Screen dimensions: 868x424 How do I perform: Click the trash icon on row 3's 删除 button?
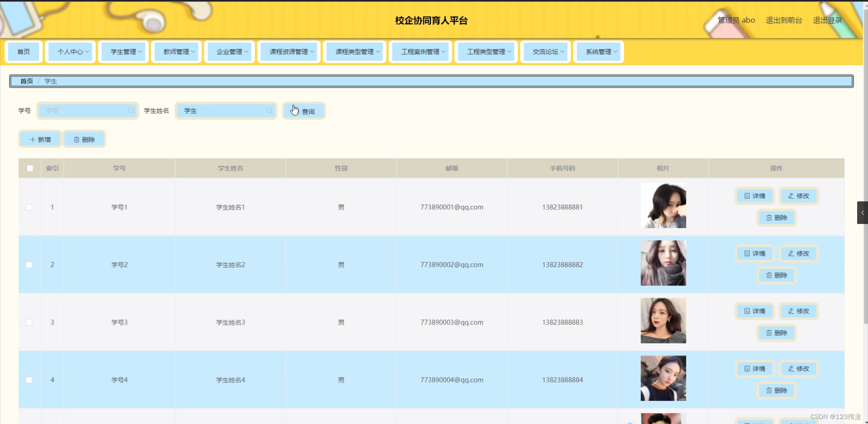tap(769, 333)
